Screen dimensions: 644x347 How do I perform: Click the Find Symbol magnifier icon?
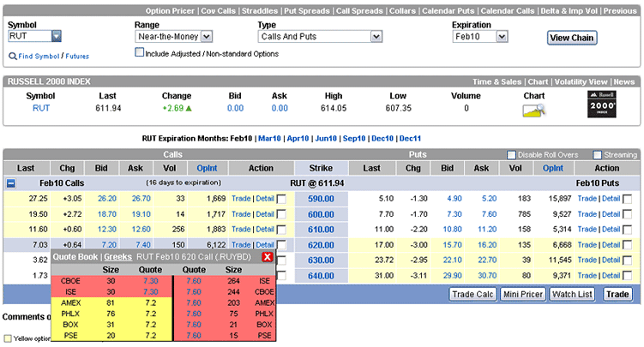pyautogui.click(x=13, y=57)
